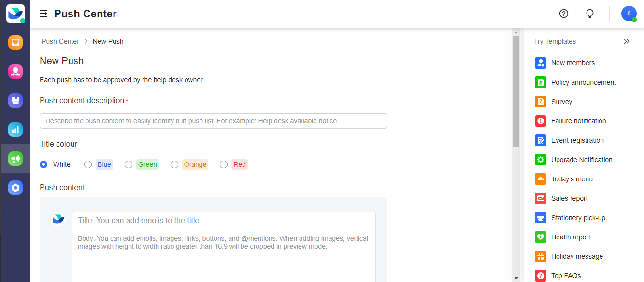
Task: Select the Push Center megaphone icon
Action: 15,158
